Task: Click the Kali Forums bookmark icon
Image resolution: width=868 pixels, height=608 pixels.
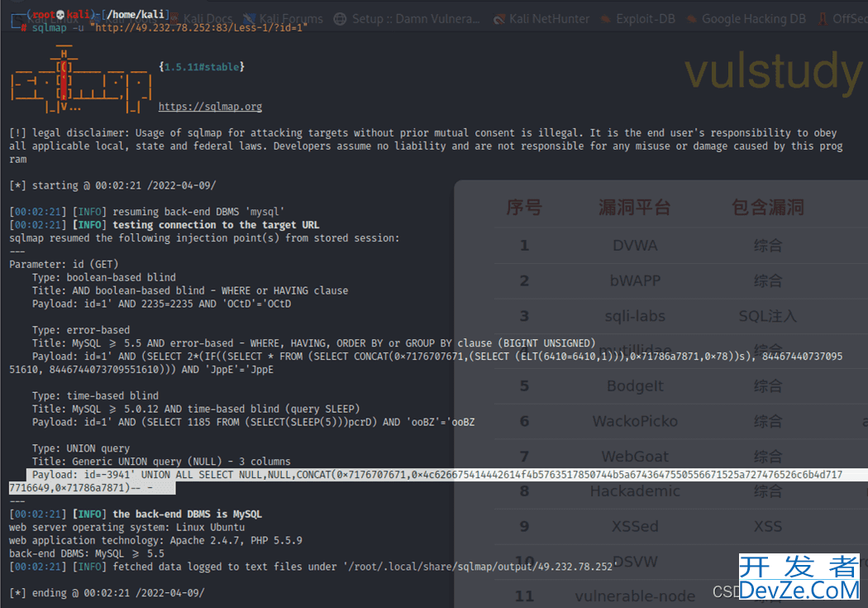Action: click(250, 19)
